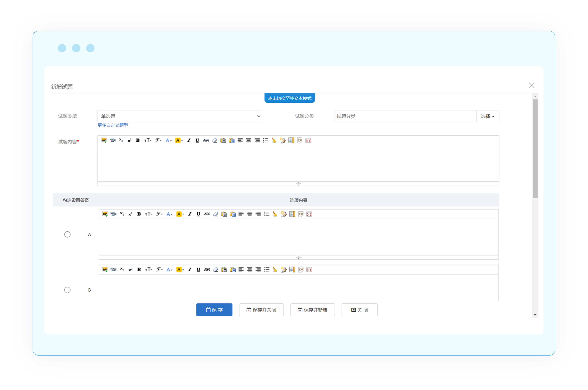Screen dimensions: 588x390
Task: Toggle bold in question content editor
Action: (x=138, y=140)
